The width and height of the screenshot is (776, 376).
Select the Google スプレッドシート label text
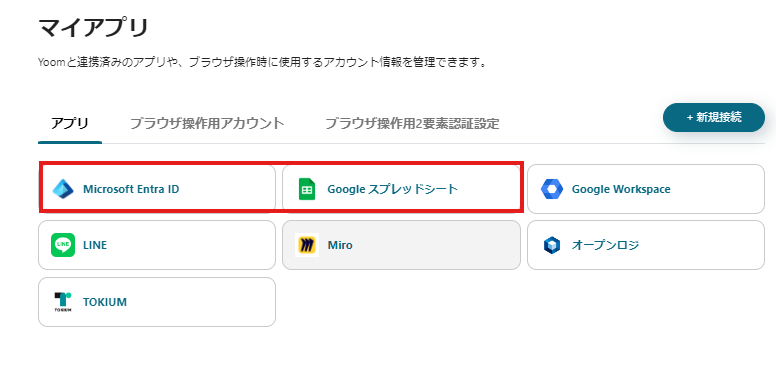tap(392, 189)
